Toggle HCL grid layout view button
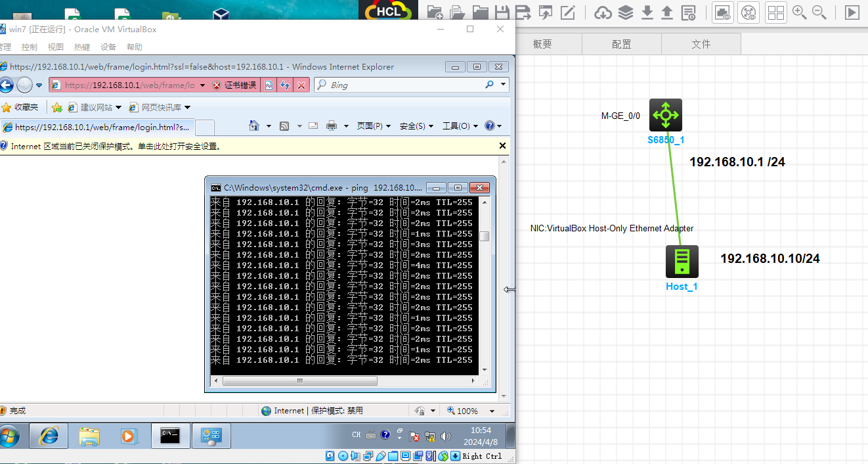The image size is (868, 464). 775,12
